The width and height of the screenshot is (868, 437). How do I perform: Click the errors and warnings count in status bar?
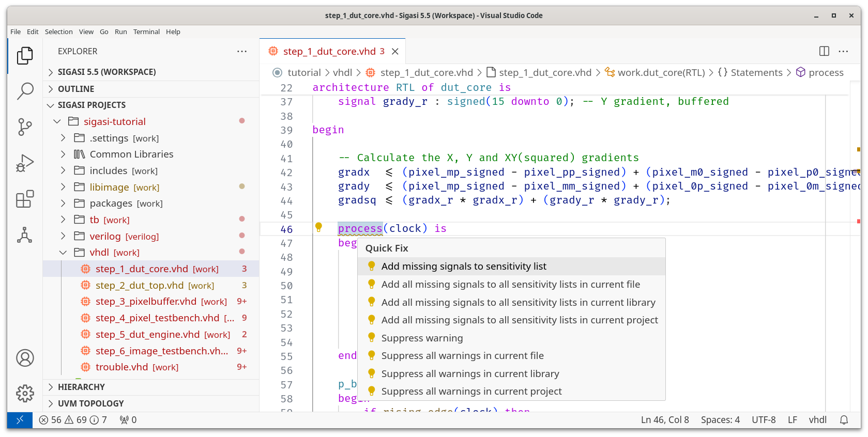click(x=73, y=420)
